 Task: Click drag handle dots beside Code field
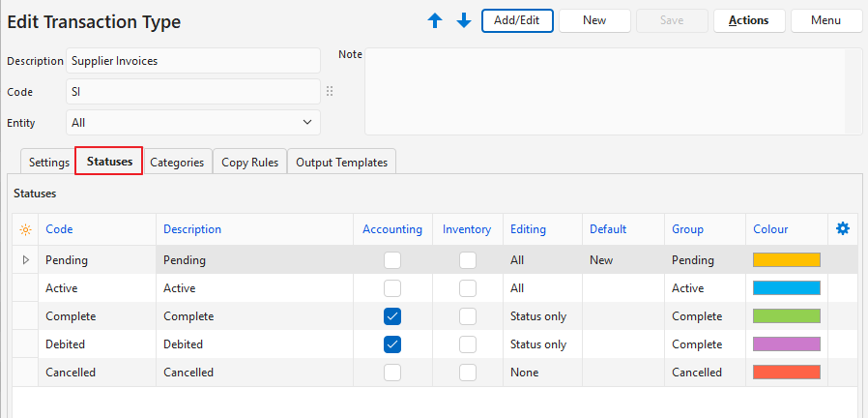click(x=330, y=91)
